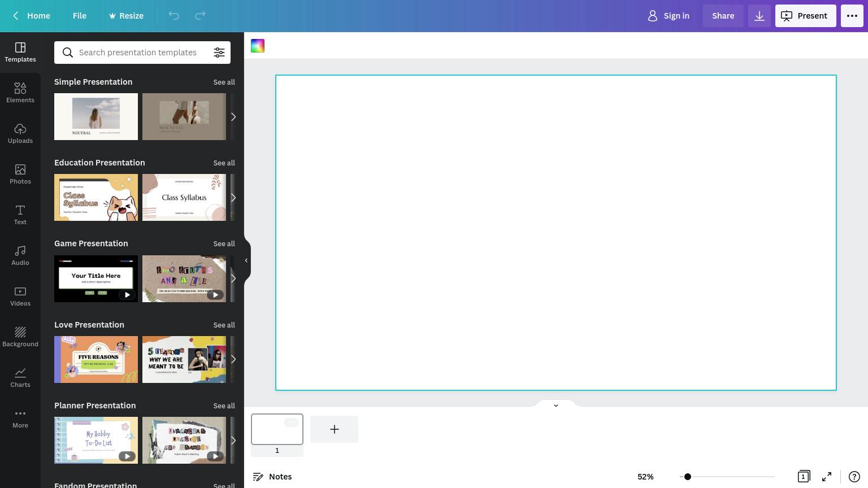Open the Photos sidebar panel

pos(20,174)
